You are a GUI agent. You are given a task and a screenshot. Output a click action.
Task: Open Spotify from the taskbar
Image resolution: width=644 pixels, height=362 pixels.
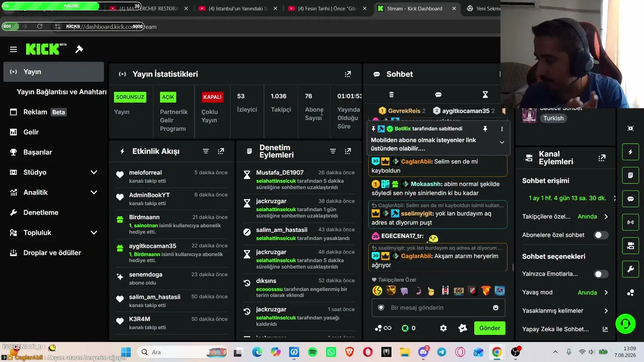[312, 352]
